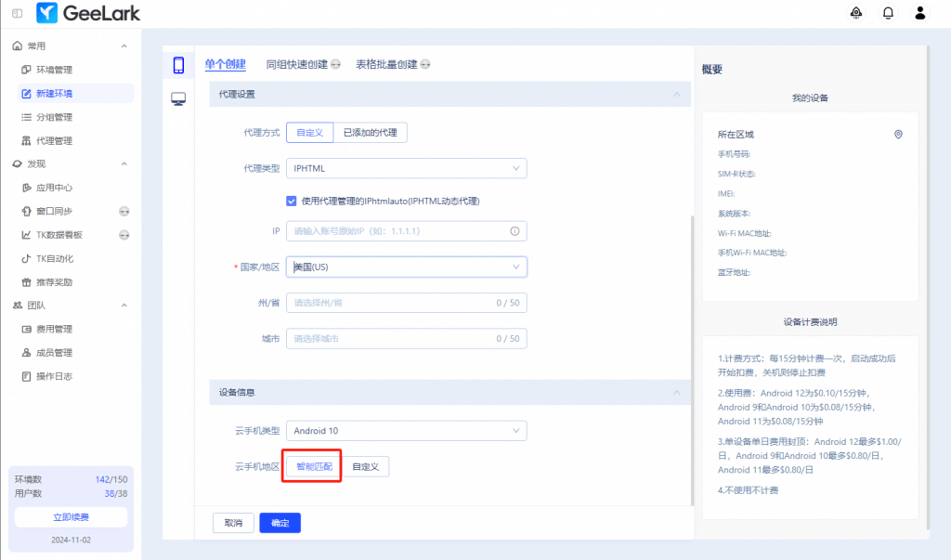Collapse the sidebar with the panel icon

click(18, 13)
